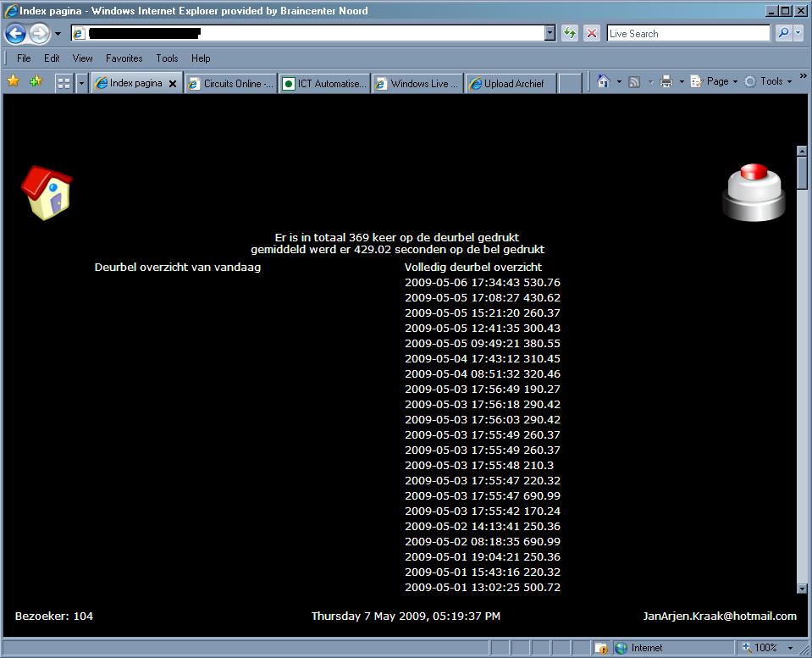Image resolution: width=812 pixels, height=658 pixels.
Task: Refresh the page with the green arrows button
Action: [570, 34]
